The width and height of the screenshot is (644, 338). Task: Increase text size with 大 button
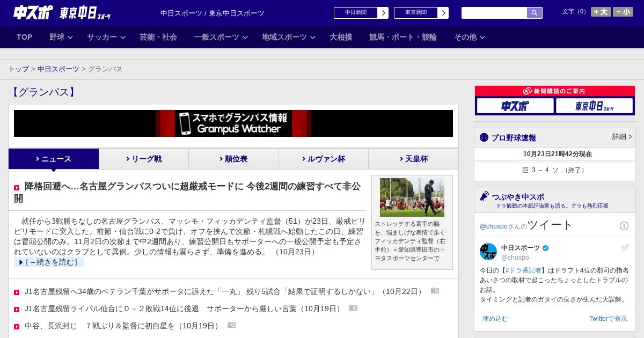click(601, 12)
